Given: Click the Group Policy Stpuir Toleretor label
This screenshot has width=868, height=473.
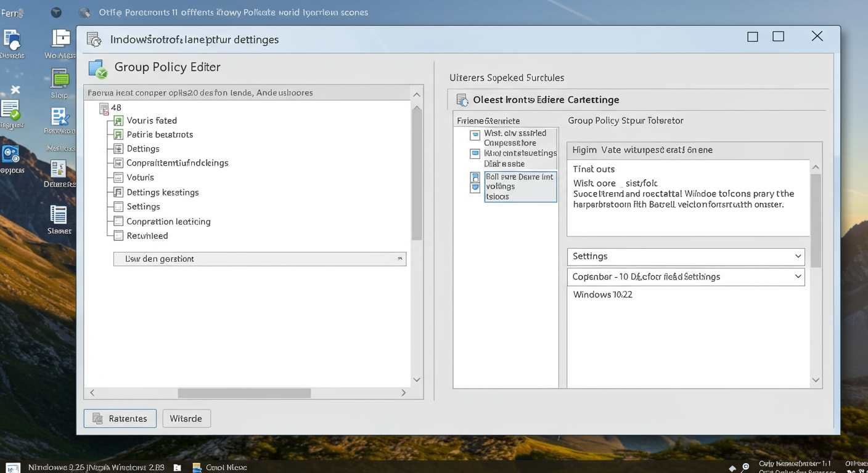Looking at the screenshot, I should [x=626, y=121].
